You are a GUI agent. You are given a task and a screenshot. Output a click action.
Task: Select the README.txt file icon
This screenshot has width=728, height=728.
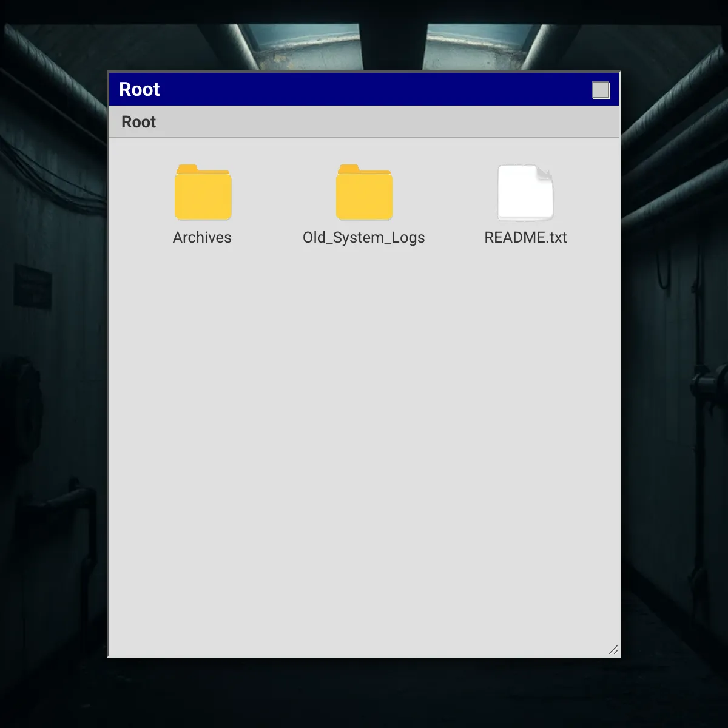525,192
